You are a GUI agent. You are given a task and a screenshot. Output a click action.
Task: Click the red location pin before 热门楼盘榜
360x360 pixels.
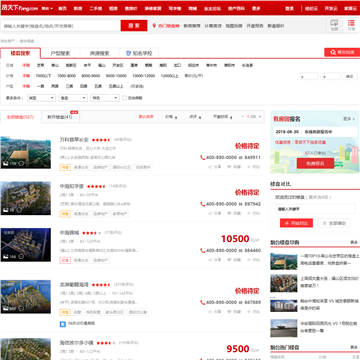154,26
